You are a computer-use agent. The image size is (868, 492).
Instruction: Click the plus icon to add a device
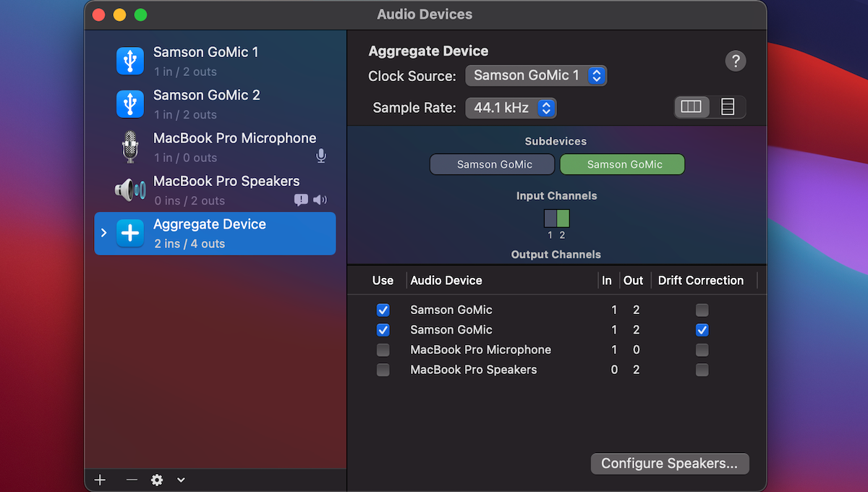coord(99,479)
